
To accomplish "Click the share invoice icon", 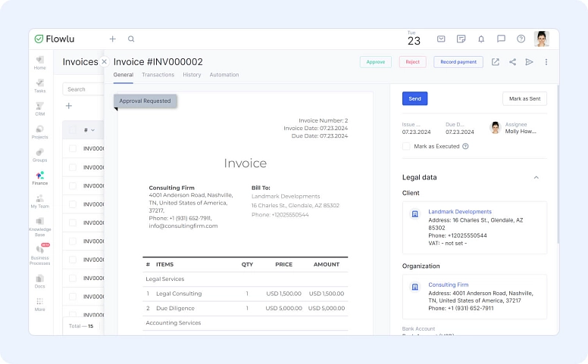I will [512, 62].
